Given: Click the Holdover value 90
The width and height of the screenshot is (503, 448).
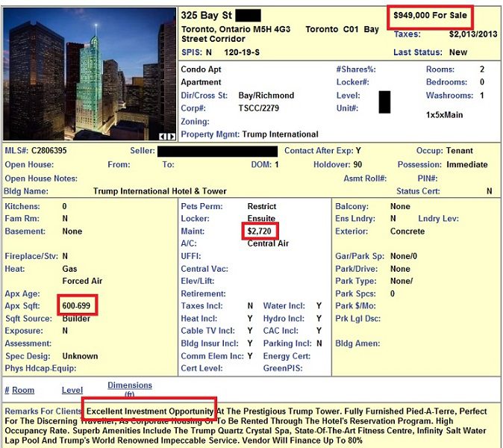Looking at the screenshot, I should pos(357,164).
